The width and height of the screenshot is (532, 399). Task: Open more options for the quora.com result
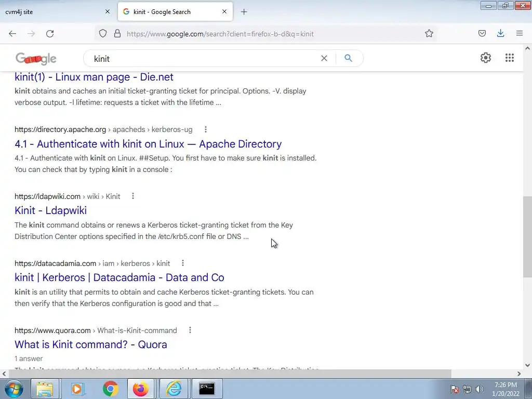[x=190, y=330]
